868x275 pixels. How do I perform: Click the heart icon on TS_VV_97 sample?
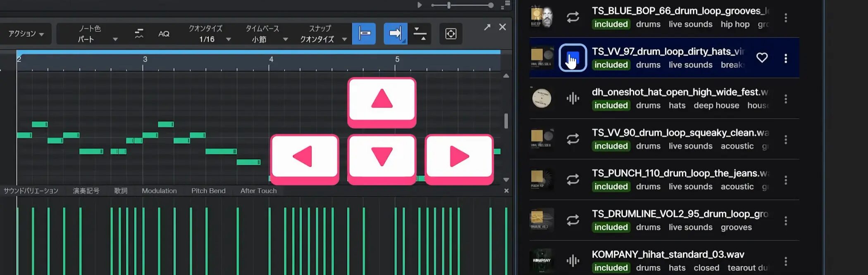point(762,58)
